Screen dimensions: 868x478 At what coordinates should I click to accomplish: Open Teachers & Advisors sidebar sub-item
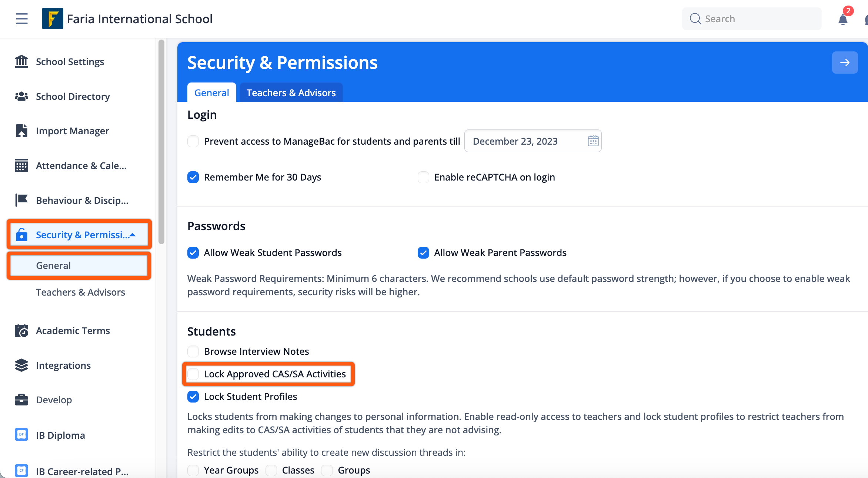[x=80, y=292]
